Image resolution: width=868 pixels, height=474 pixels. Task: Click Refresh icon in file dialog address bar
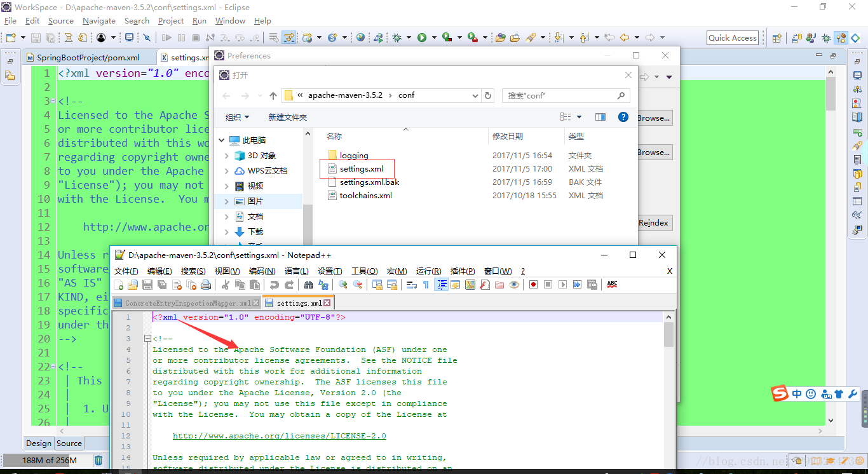click(x=488, y=95)
